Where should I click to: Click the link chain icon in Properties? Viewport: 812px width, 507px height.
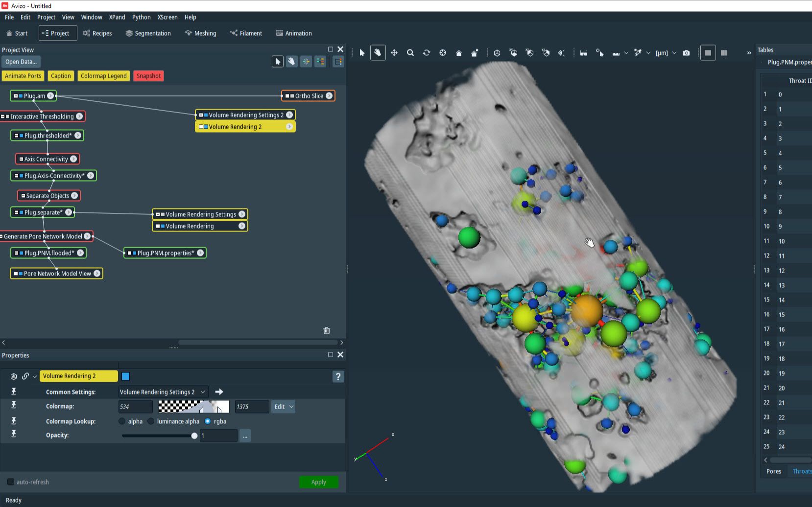tap(25, 376)
